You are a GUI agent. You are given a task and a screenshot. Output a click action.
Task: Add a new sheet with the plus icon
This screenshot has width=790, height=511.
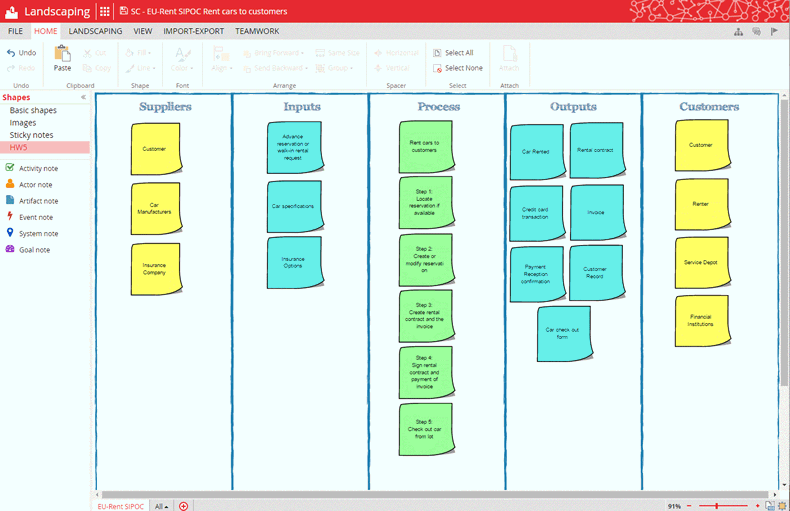tap(183, 506)
